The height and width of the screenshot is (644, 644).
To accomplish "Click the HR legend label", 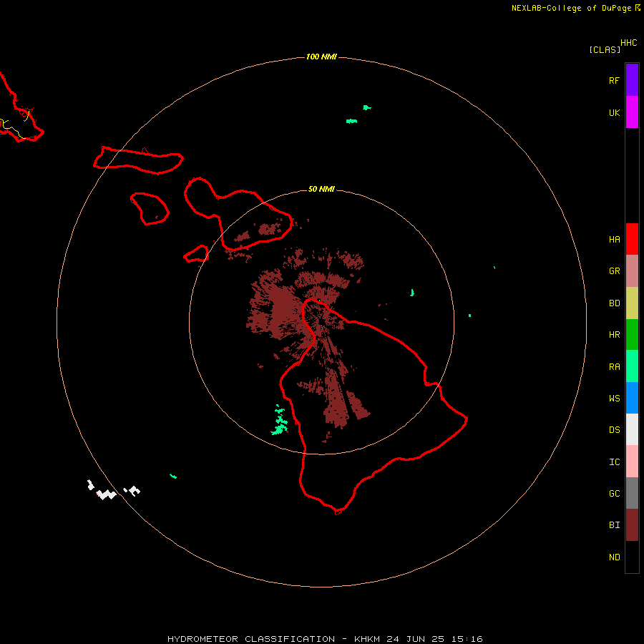I will 614,335.
